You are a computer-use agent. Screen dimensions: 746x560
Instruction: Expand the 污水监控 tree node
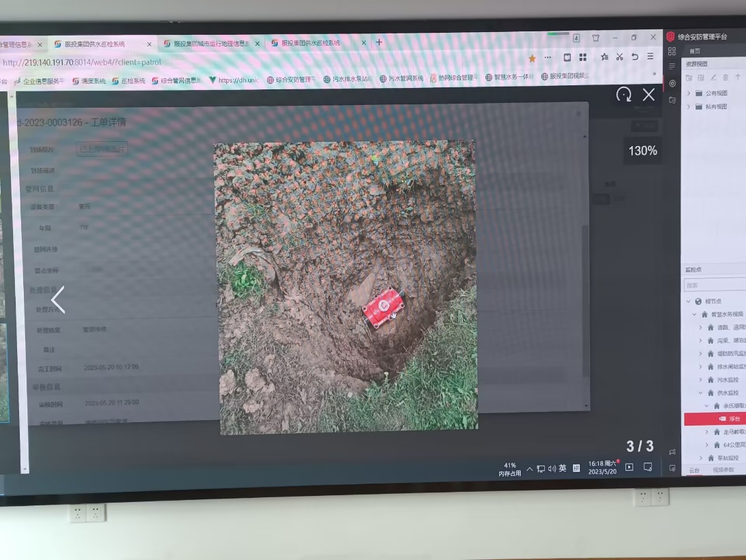tap(700, 380)
